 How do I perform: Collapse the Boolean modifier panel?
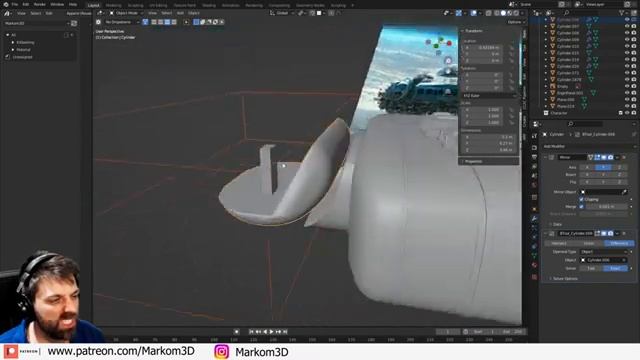545,233
